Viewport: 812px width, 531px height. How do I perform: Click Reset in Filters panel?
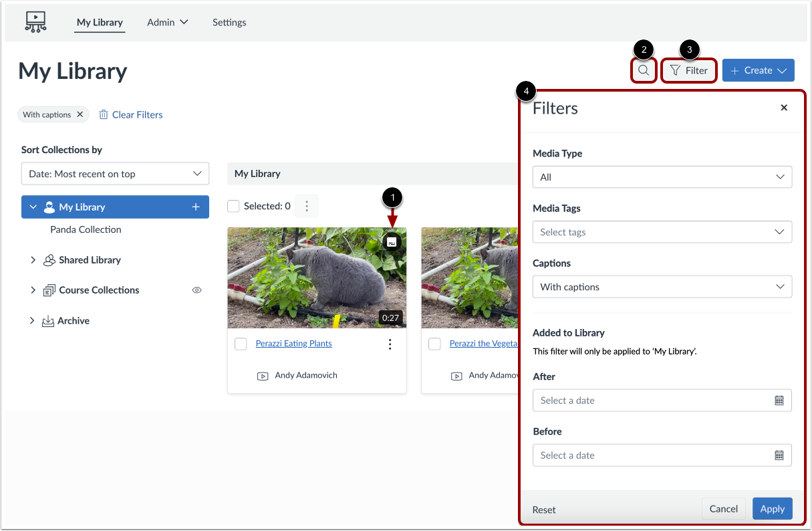click(544, 510)
